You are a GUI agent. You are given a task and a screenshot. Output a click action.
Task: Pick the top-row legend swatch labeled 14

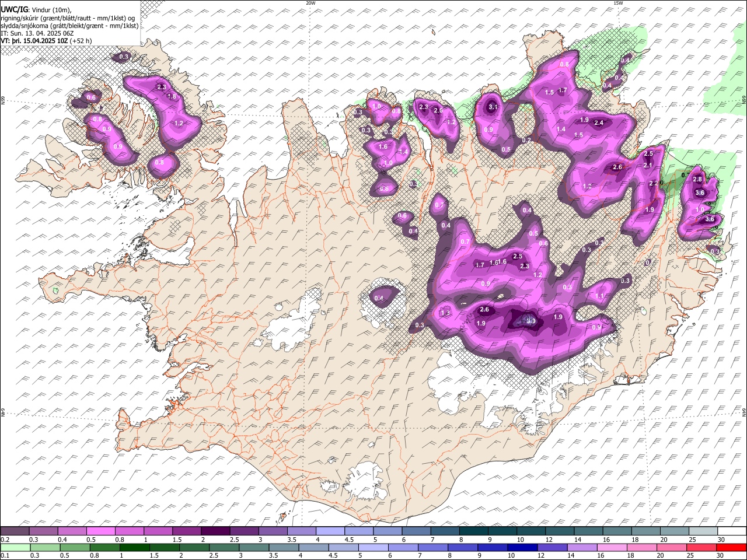[x=588, y=531]
